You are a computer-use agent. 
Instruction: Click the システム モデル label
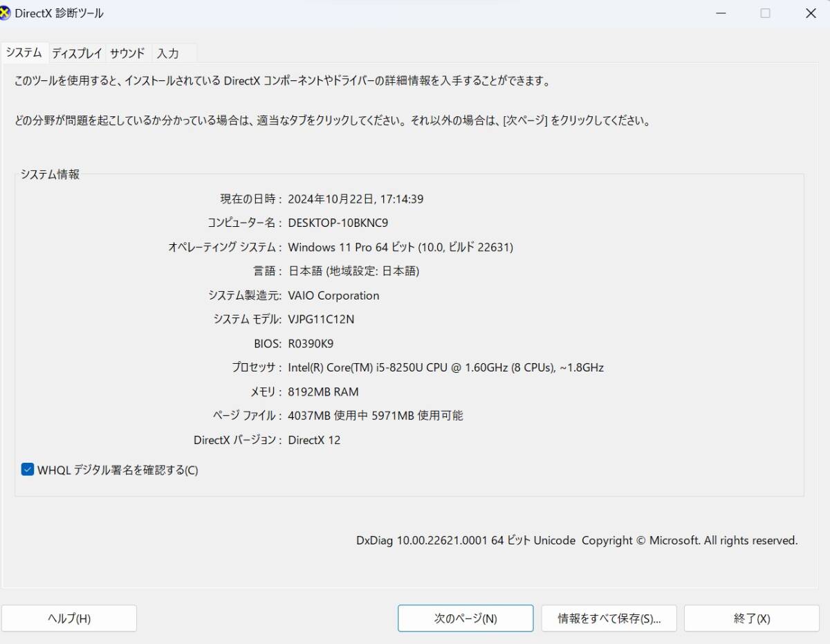(x=248, y=320)
